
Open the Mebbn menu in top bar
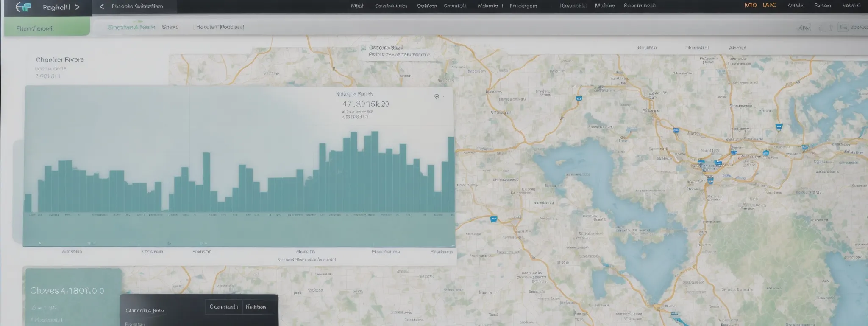604,6
